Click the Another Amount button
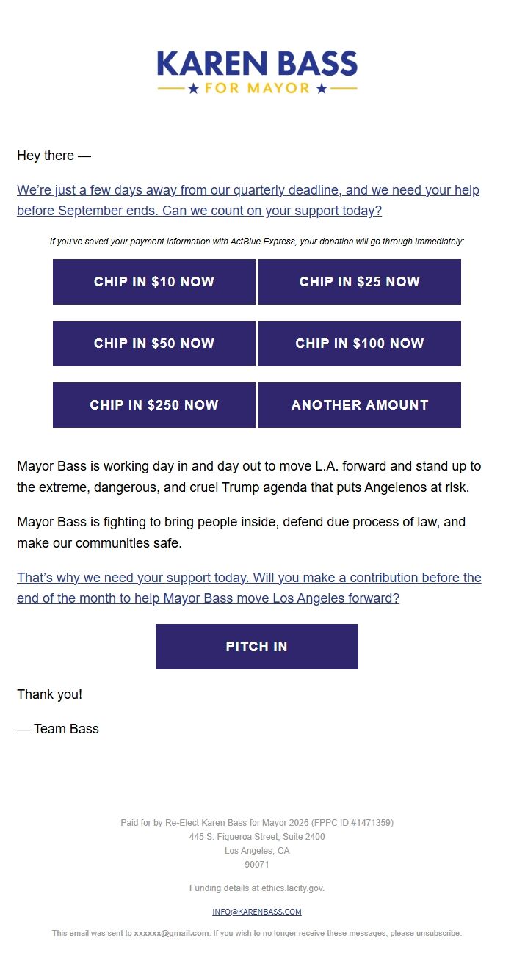The height and width of the screenshot is (980, 514). (360, 405)
